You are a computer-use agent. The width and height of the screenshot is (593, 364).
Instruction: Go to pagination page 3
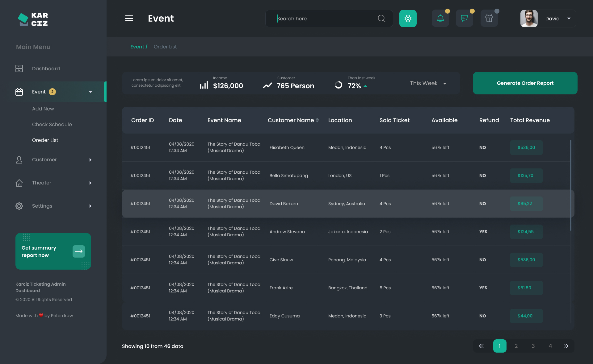(x=533, y=346)
